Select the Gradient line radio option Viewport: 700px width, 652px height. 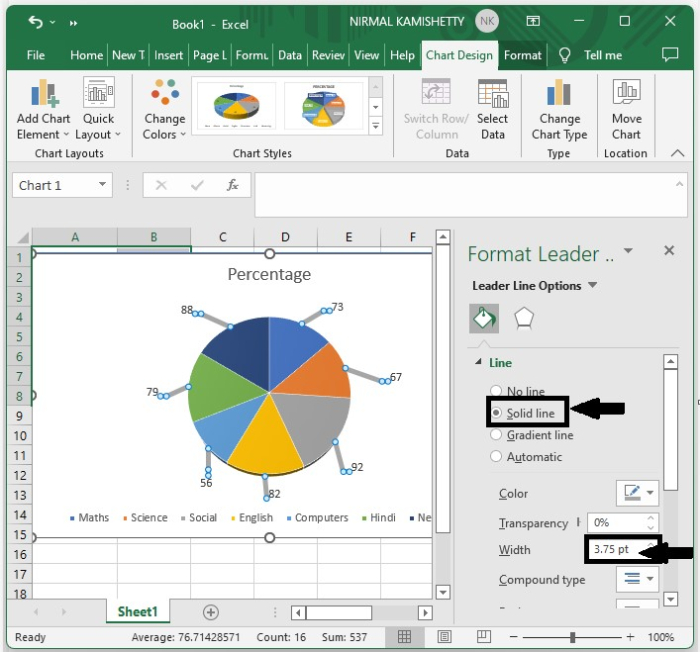[496, 435]
